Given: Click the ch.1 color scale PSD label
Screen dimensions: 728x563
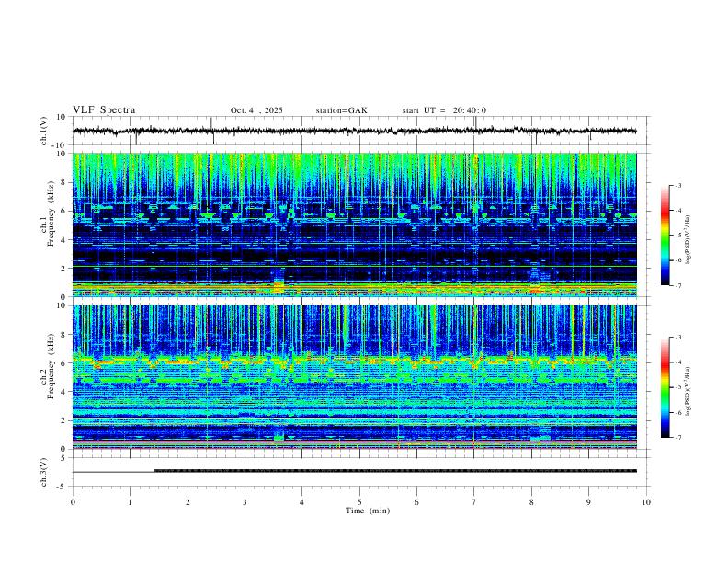Looking at the screenshot, I should click(688, 240).
